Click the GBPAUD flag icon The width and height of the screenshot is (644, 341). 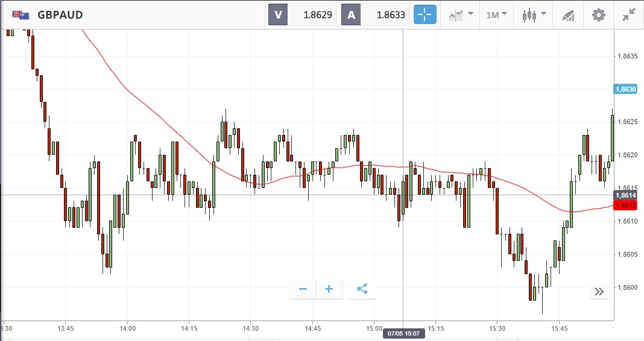21,14
